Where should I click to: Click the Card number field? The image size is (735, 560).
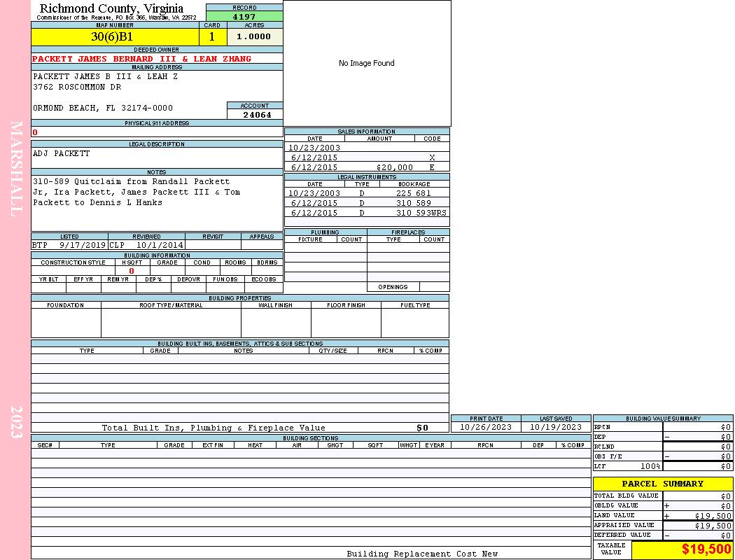(x=212, y=36)
